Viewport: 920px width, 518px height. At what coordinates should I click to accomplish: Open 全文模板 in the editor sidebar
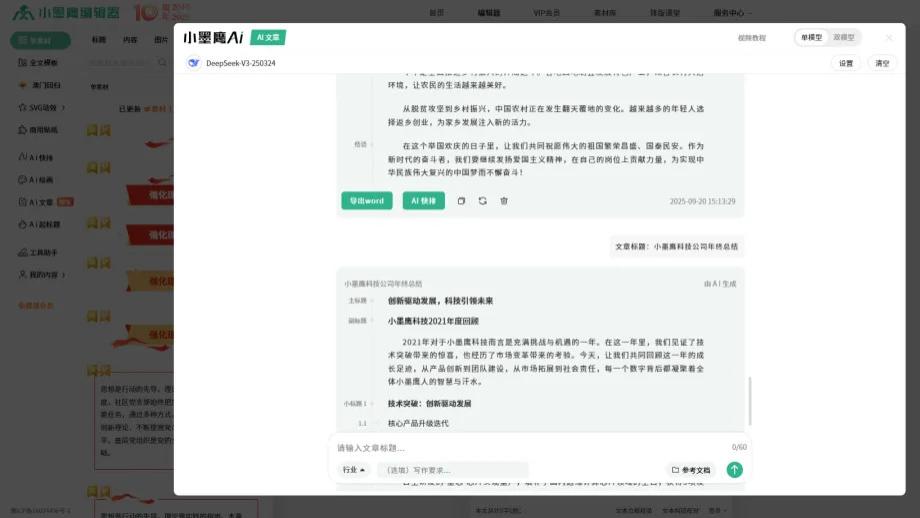[38, 62]
